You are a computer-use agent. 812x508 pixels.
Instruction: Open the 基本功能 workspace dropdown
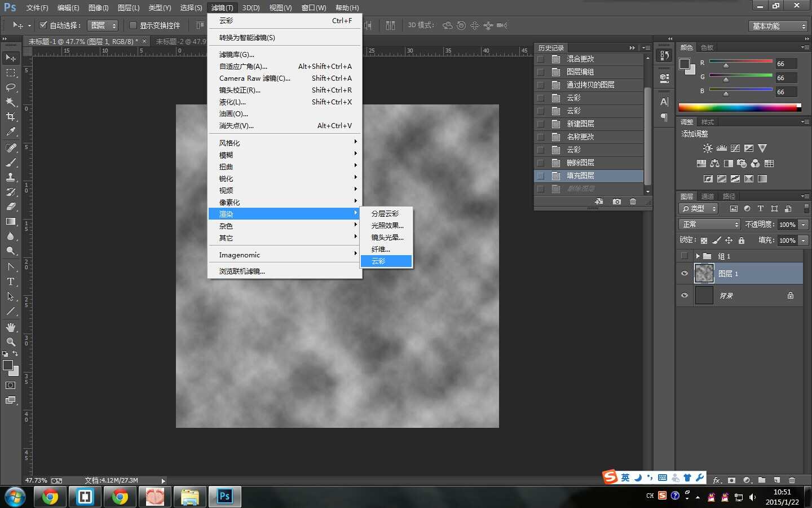[x=779, y=26]
